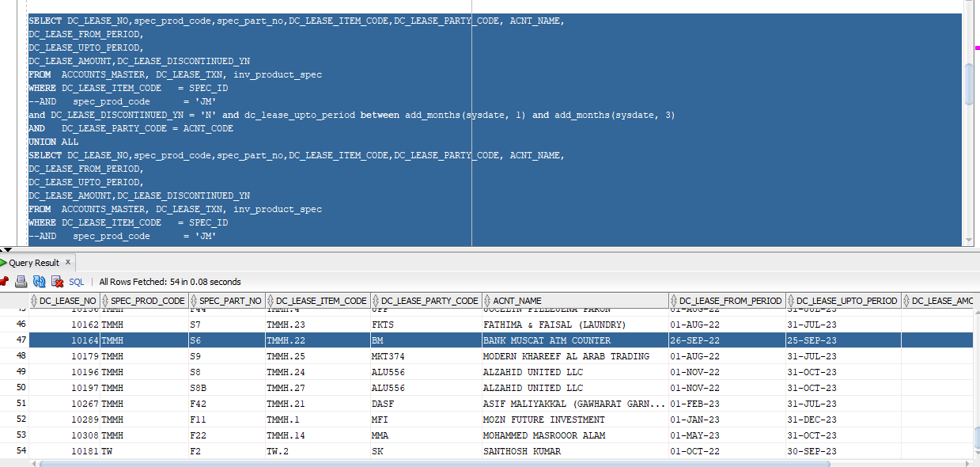Print the query results
The width and height of the screenshot is (980, 467).
21,281
